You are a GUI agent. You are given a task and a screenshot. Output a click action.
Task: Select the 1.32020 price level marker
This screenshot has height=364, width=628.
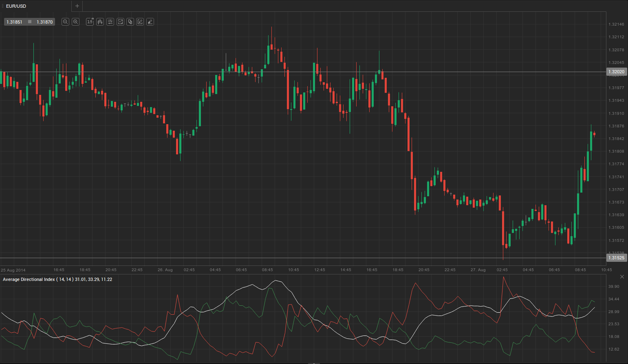point(616,72)
